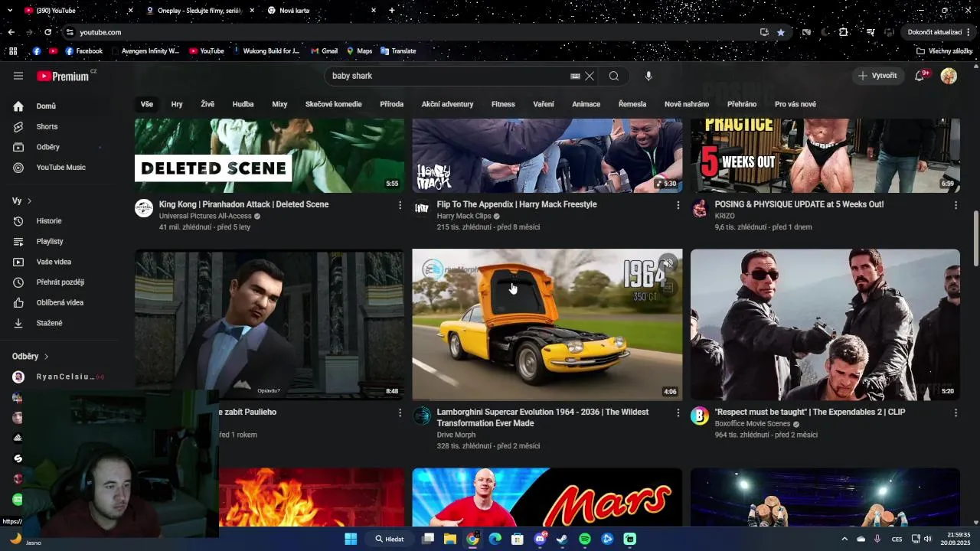Open more options for King Kong video
This screenshot has height=551, width=980.
tap(400, 205)
